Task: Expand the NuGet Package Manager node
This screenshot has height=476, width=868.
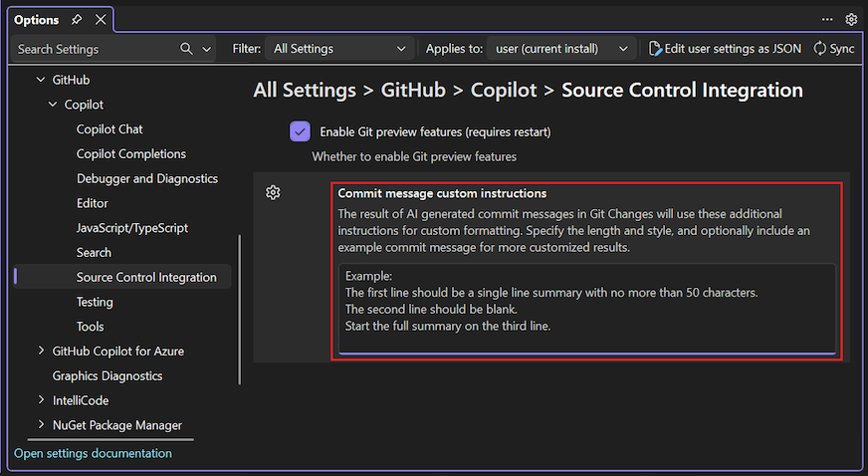Action: 41,425
